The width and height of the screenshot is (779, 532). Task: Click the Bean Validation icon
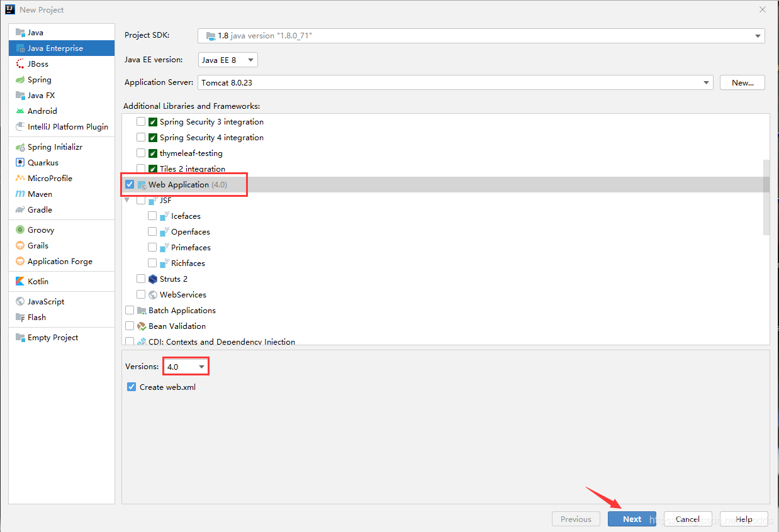pos(142,326)
